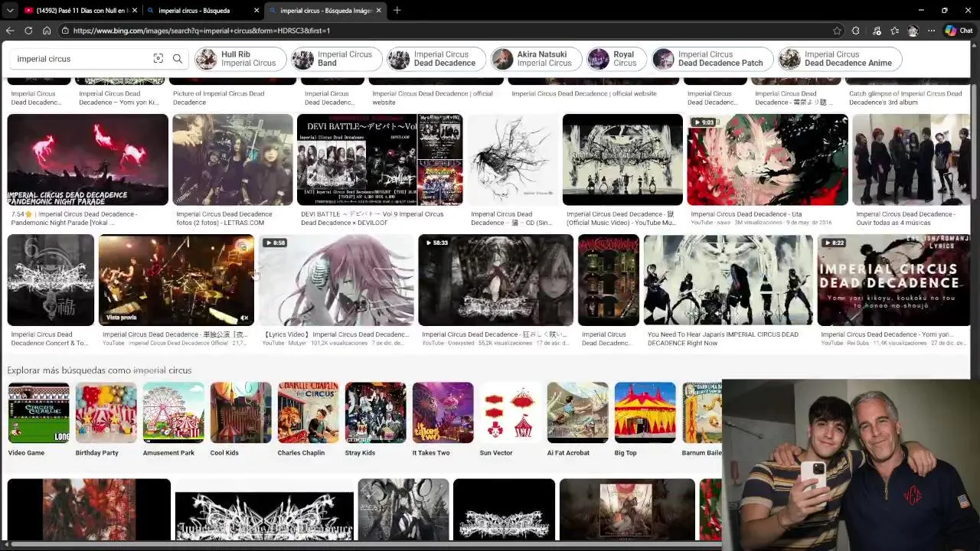Select 'Imperial Circus Dead Decadence Patch' chip

712,59
